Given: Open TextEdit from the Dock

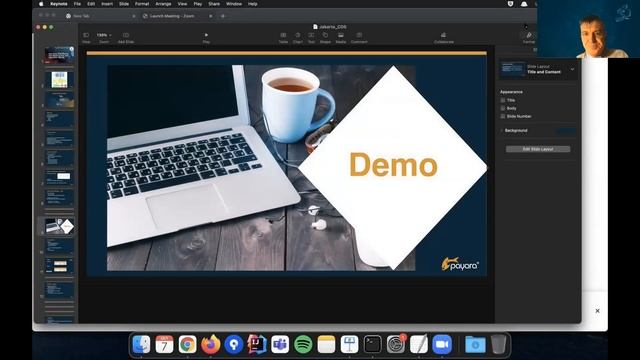Looking at the screenshot, I should coord(419,344).
